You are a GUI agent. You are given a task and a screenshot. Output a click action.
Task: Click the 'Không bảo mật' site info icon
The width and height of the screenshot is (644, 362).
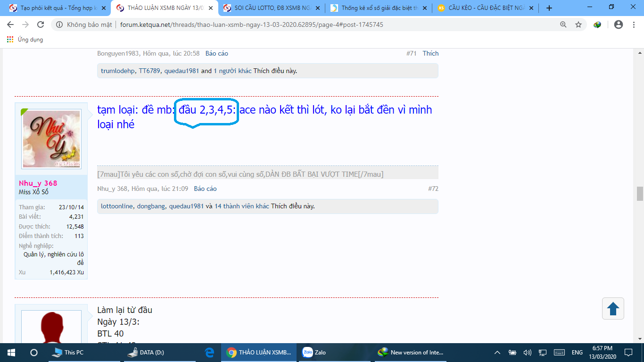pos(59,25)
